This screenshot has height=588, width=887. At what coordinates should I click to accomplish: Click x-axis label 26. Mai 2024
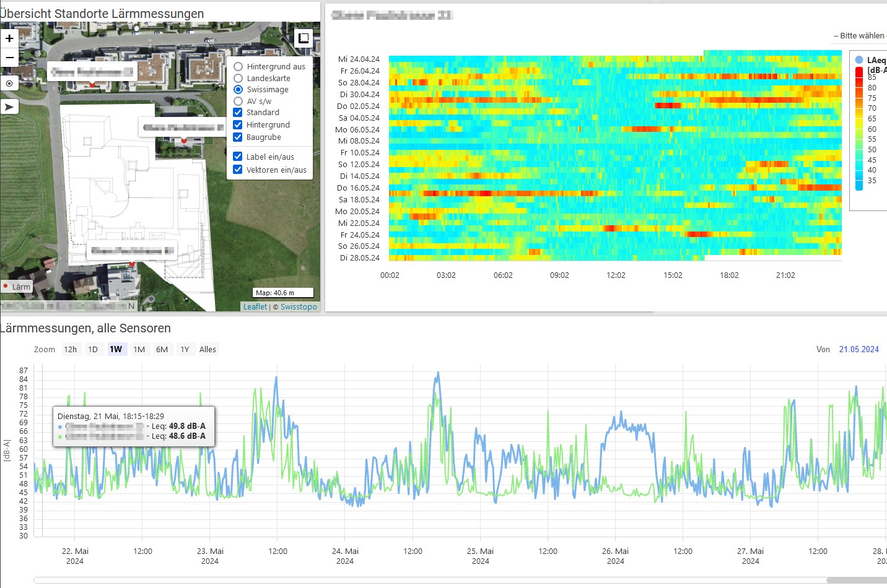(615, 556)
